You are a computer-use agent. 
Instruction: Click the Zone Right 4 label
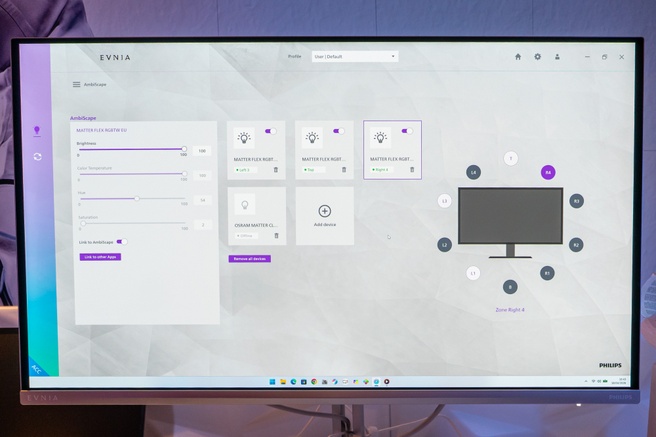510,310
